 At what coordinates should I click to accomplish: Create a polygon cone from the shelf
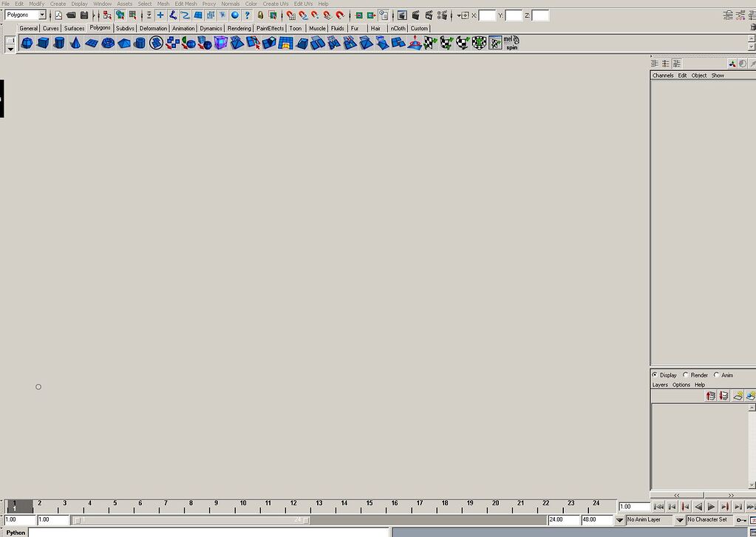75,43
